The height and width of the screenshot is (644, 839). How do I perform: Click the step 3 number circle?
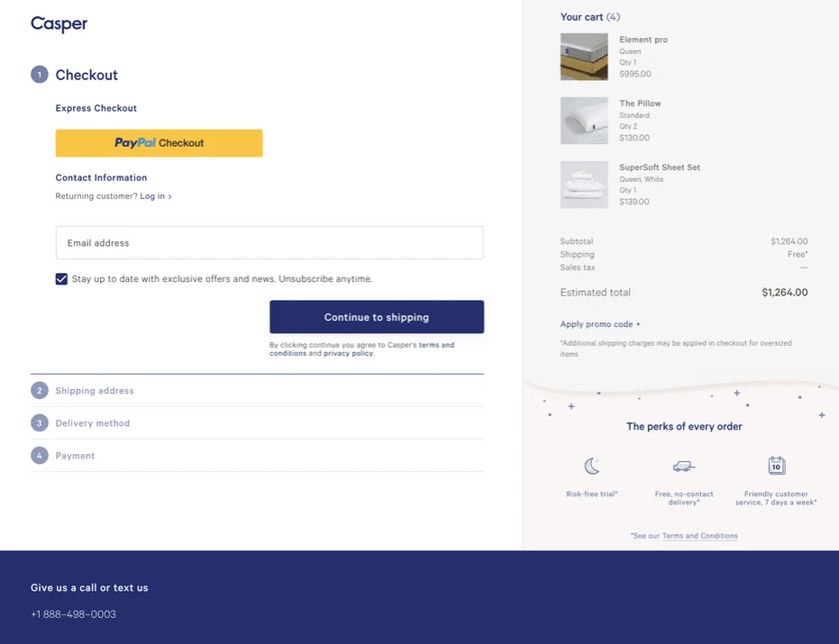40,423
